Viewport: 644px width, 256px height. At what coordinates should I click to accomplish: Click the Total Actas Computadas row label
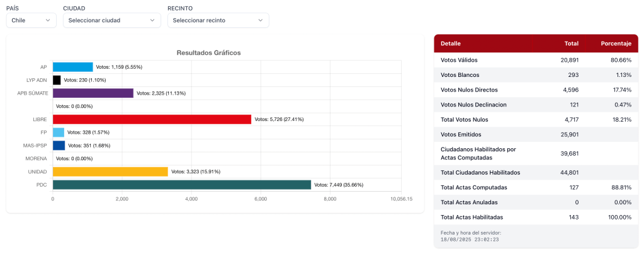[474, 187]
